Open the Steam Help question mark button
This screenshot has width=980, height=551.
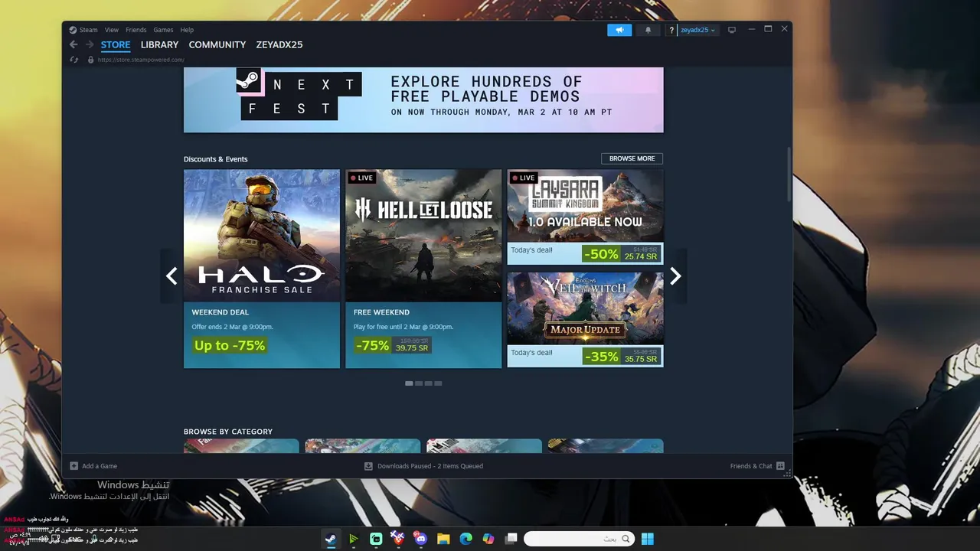(x=671, y=30)
